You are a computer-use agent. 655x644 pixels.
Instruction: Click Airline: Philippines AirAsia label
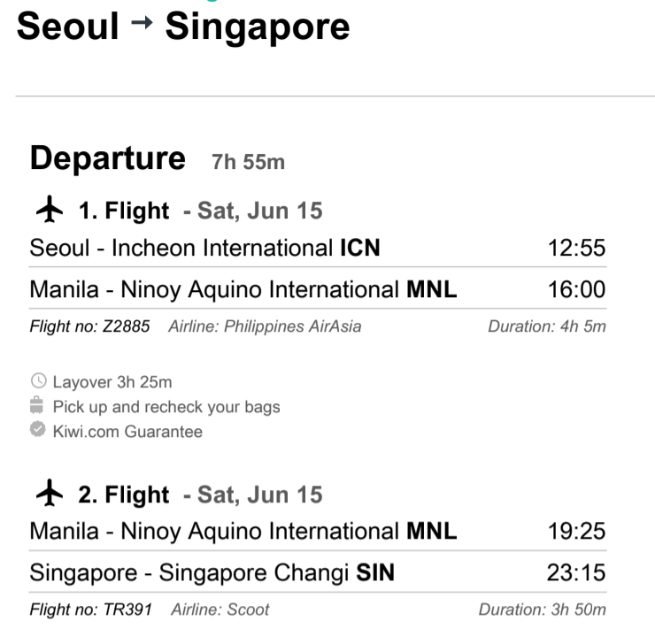click(x=265, y=326)
